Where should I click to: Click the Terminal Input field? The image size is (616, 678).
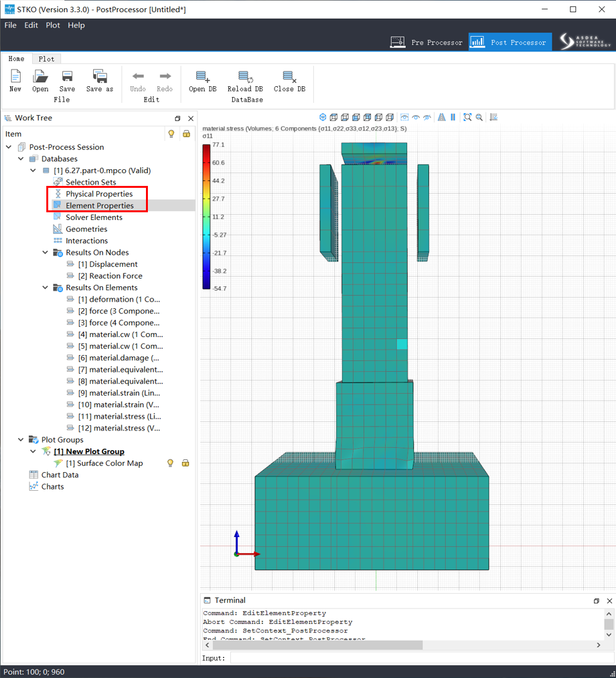(421, 658)
